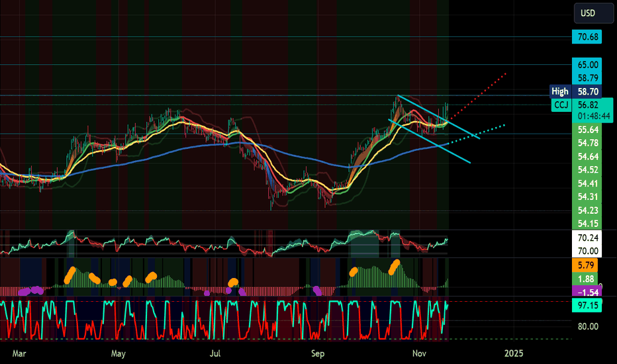Viewport: 617px width, 364px height.
Task: Click the CCJ symbol label
Action: [x=561, y=105]
